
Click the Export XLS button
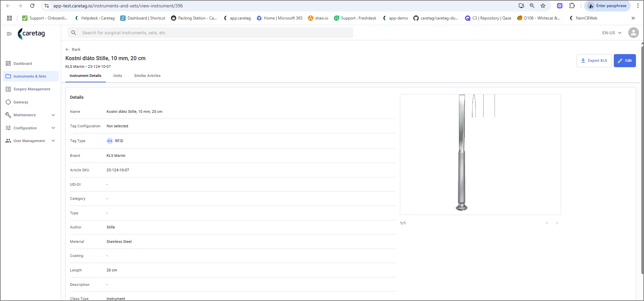pos(594,60)
